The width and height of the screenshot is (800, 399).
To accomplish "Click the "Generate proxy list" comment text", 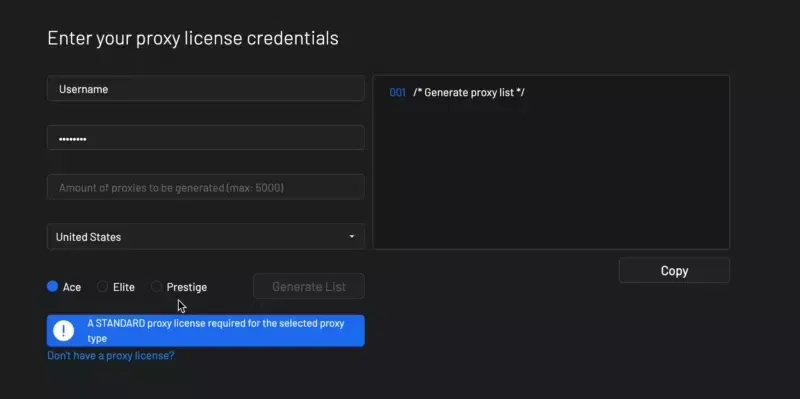I will pyautogui.click(x=469, y=92).
